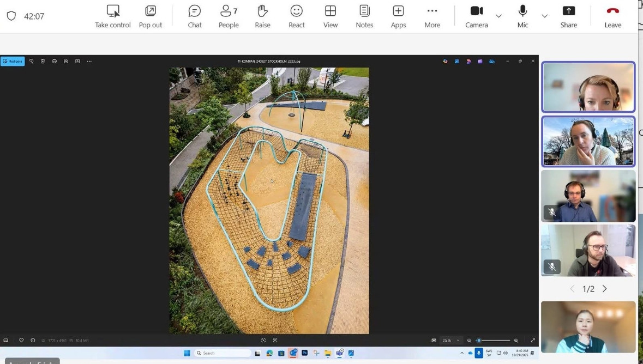
Task: Click the Copilot-style icon in Photos title bar
Action: pyautogui.click(x=446, y=61)
